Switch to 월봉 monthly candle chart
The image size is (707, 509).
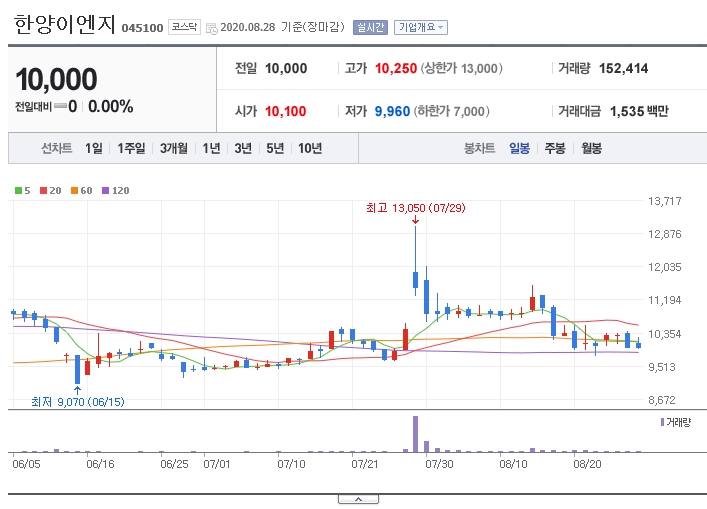coord(591,148)
